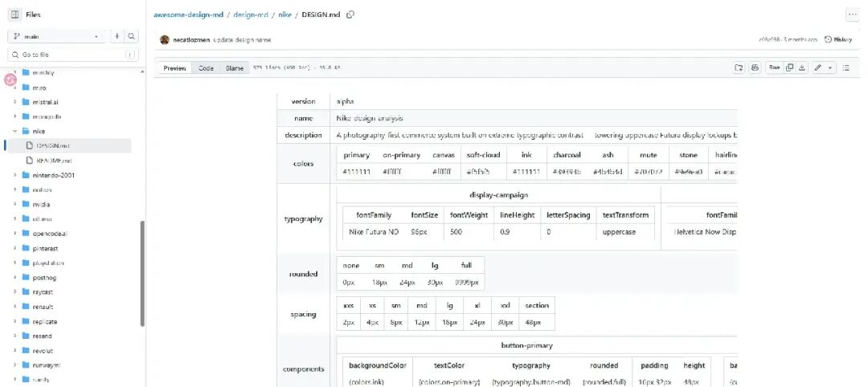The height and width of the screenshot is (387, 868).
Task: Click the mongodb folder icon
Action: pyautogui.click(x=26, y=116)
